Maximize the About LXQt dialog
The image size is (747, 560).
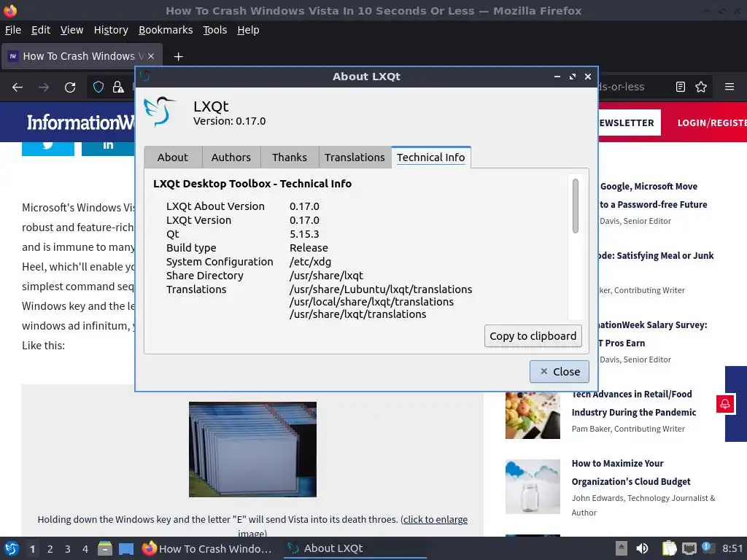pos(573,77)
